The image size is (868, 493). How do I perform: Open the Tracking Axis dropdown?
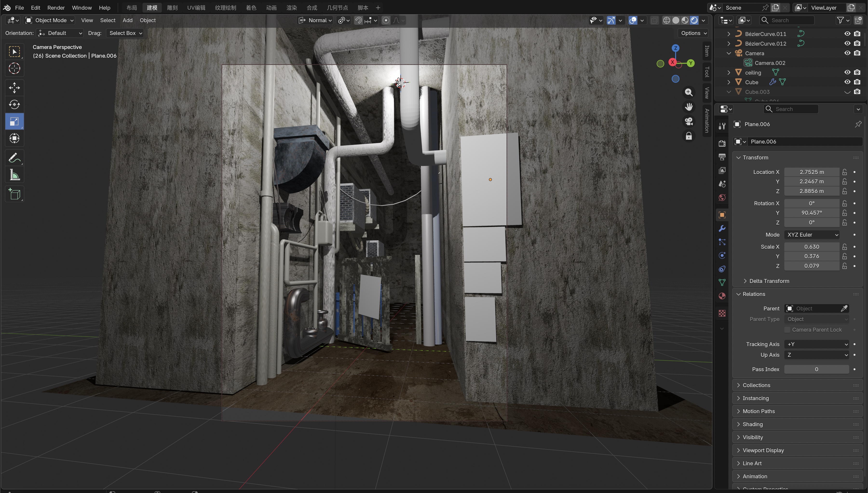(816, 344)
